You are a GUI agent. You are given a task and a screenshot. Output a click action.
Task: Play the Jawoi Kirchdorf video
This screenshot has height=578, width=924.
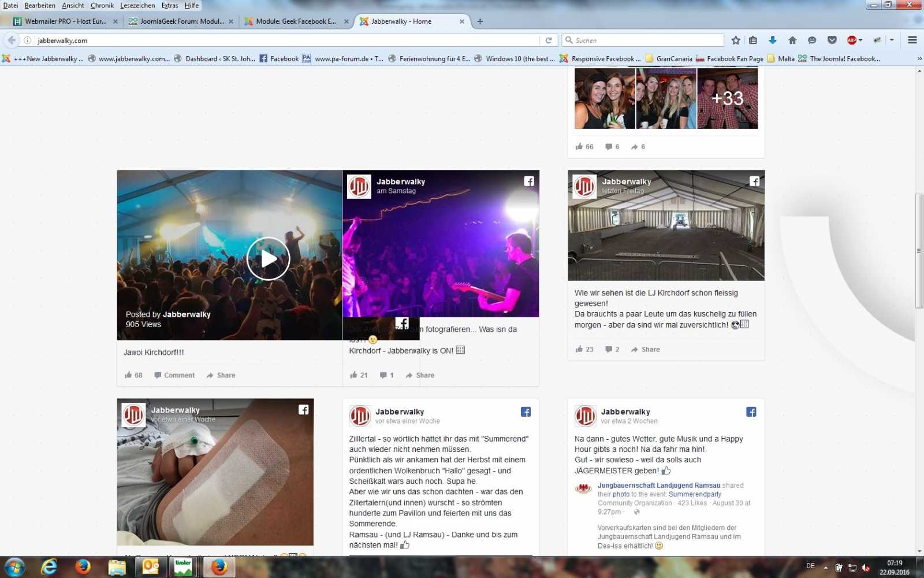click(x=268, y=258)
